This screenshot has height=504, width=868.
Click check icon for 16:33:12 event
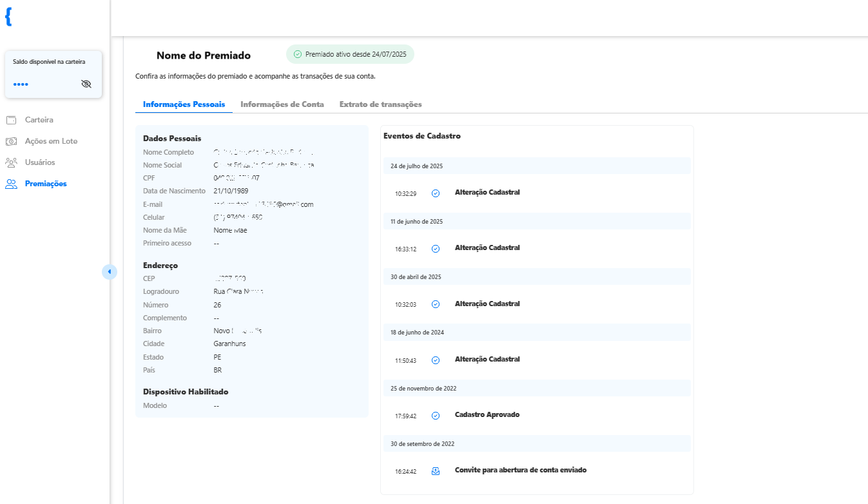(x=436, y=249)
